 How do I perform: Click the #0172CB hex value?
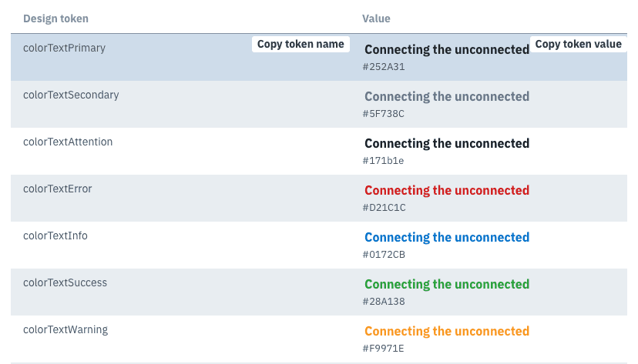click(384, 255)
